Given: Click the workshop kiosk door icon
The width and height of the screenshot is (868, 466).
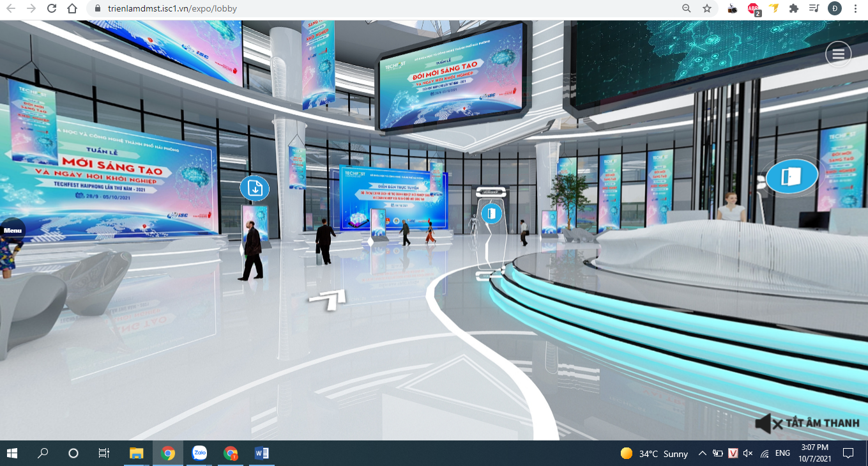Looking at the screenshot, I should [491, 212].
